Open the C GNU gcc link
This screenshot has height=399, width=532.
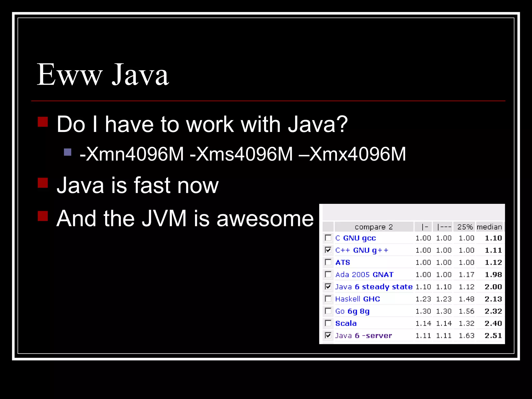(356, 238)
